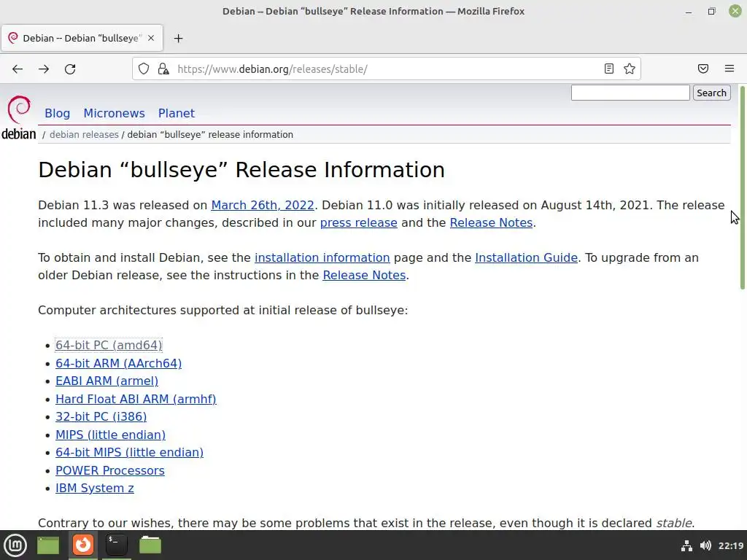Open the Linux Mint start menu

tap(15, 545)
